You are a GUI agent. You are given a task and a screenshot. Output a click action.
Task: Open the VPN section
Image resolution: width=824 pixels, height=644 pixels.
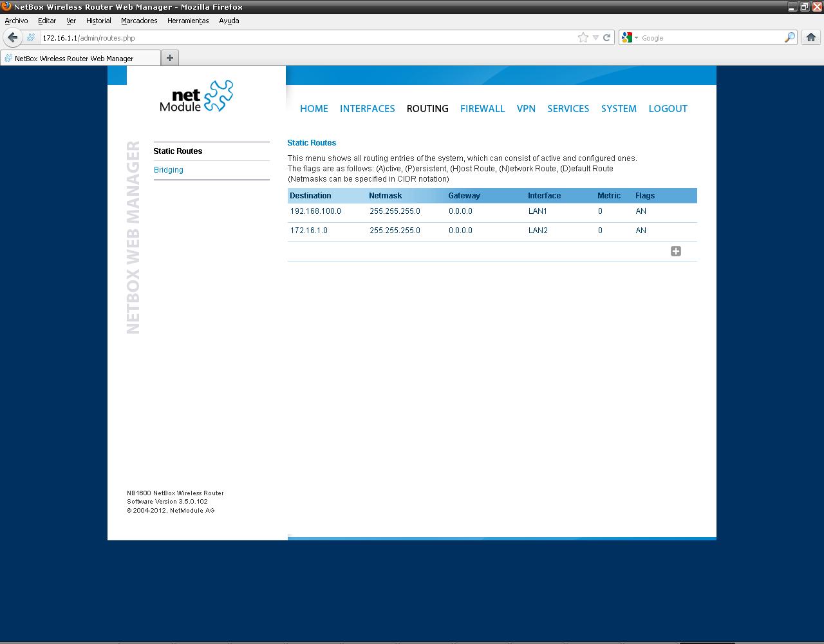click(x=526, y=109)
